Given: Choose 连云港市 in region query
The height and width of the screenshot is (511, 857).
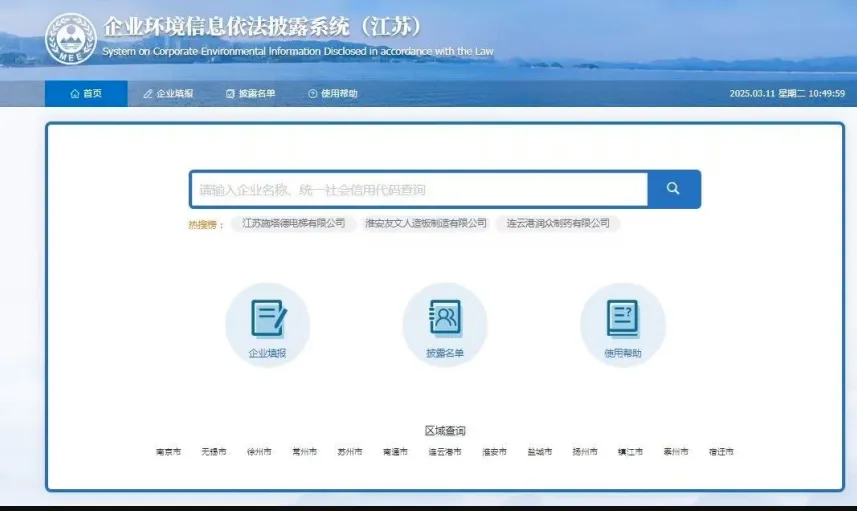Looking at the screenshot, I should pos(445,452).
